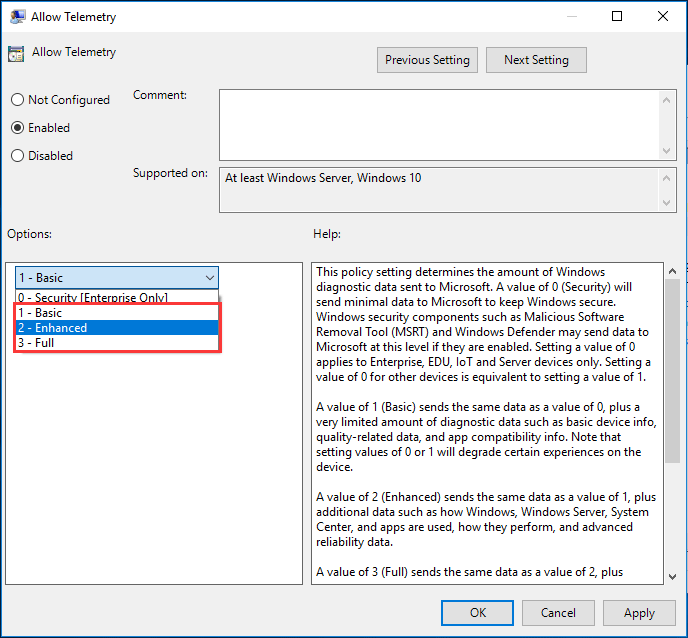Minimize the Allow Telemetry window
Screen dimensions: 688x638
pos(572,16)
